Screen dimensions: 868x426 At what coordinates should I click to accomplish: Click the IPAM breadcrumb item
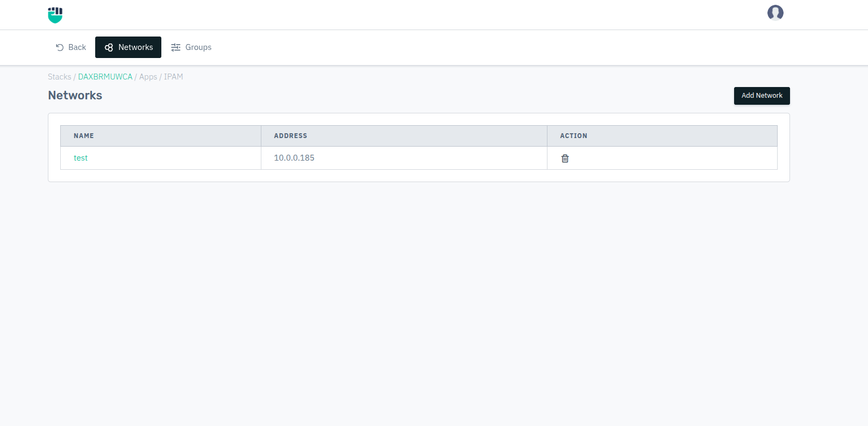coord(173,77)
